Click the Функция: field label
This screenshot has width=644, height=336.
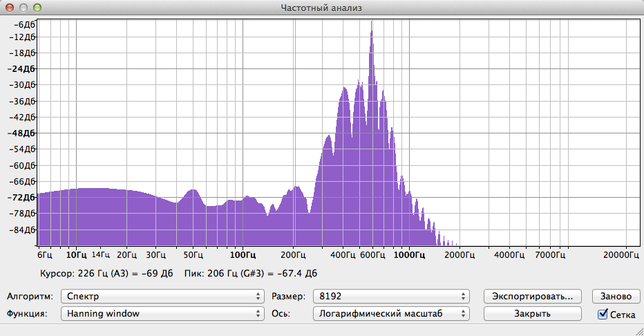tap(27, 314)
